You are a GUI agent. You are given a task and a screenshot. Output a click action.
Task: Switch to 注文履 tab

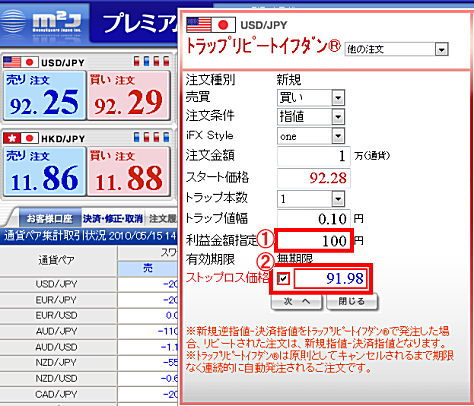pos(162,218)
